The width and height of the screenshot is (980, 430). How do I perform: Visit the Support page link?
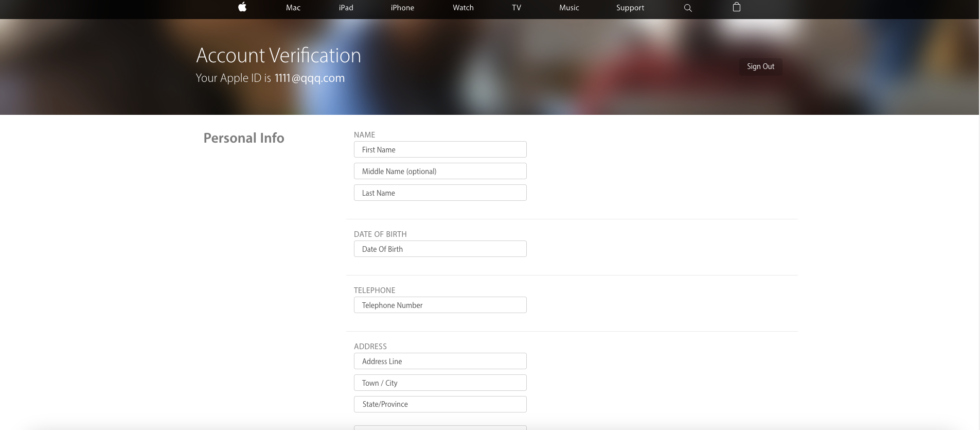pos(630,8)
